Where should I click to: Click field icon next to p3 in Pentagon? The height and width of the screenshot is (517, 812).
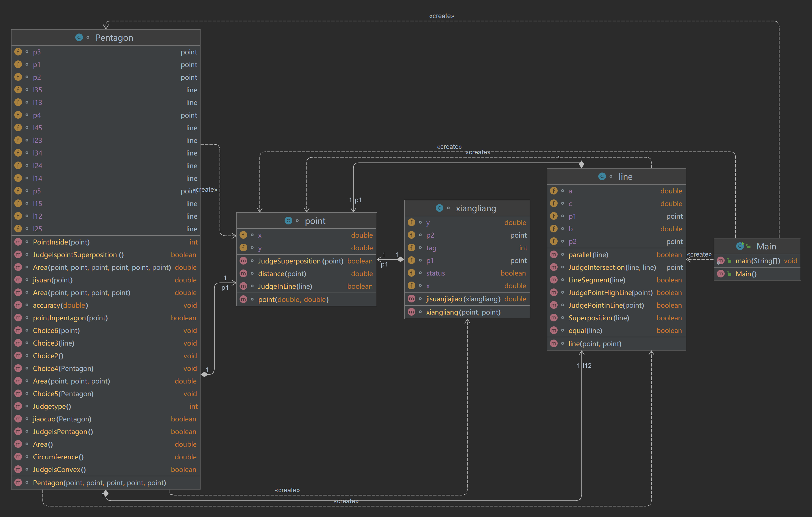(18, 52)
